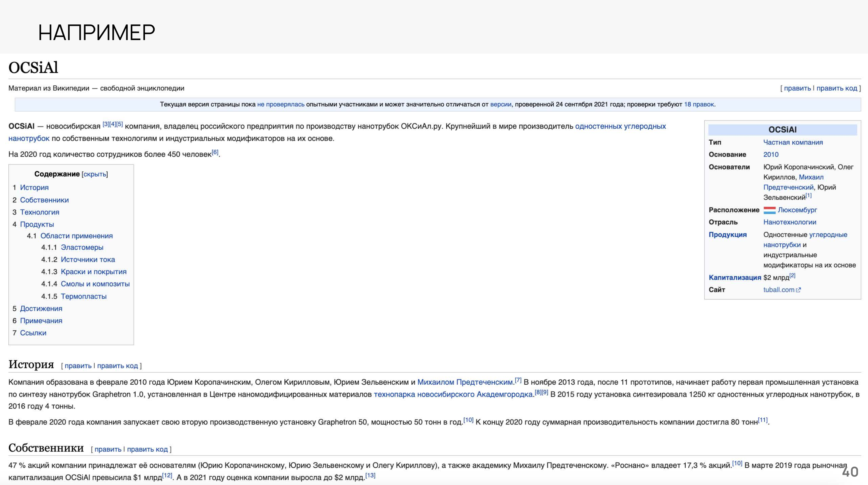Open the не проверялась link in notice
Screen dimensions: 868x485
tap(281, 105)
